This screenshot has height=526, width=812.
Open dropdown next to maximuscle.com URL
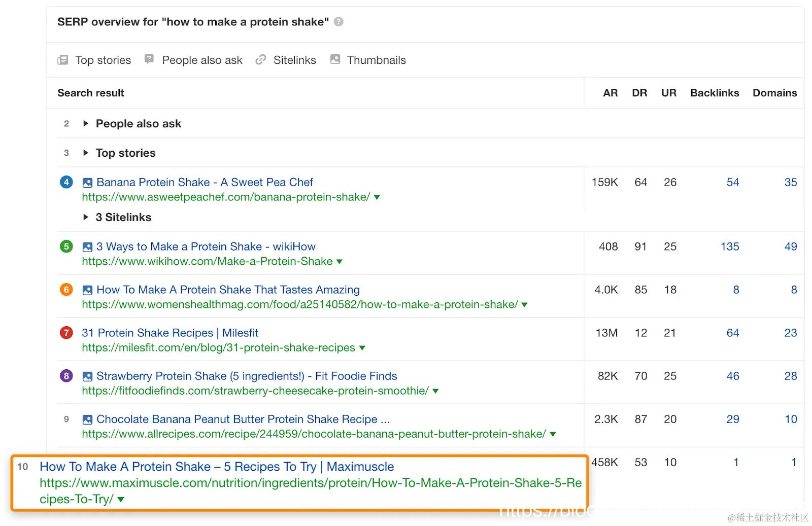point(121,500)
